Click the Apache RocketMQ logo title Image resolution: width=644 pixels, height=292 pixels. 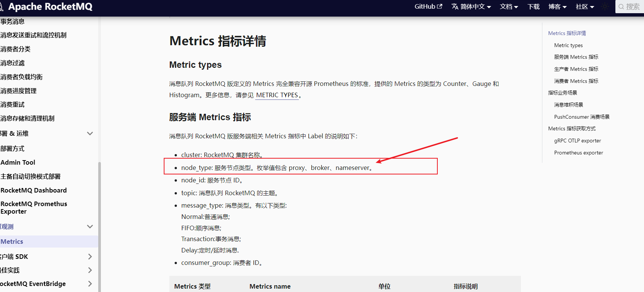pyautogui.click(x=50, y=6)
